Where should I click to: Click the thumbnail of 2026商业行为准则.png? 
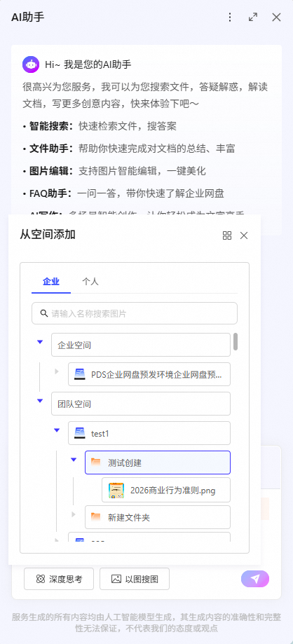[x=116, y=491]
